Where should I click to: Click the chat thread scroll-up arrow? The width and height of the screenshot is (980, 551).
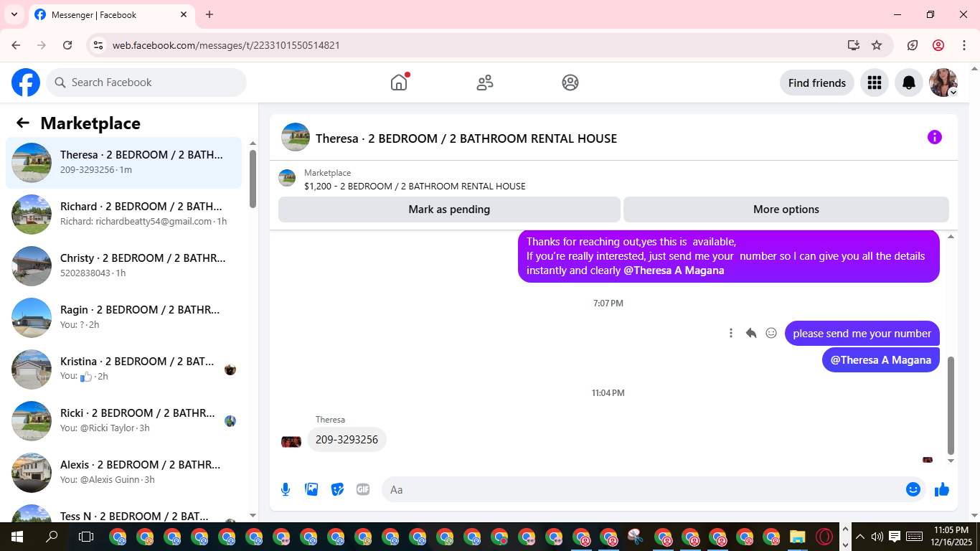click(951, 237)
